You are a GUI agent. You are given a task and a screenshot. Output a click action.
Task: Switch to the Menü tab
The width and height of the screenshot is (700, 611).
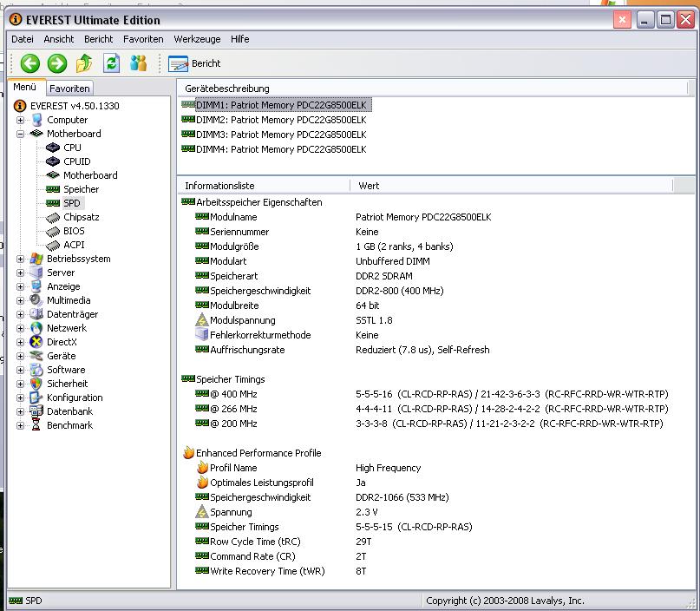click(24, 87)
